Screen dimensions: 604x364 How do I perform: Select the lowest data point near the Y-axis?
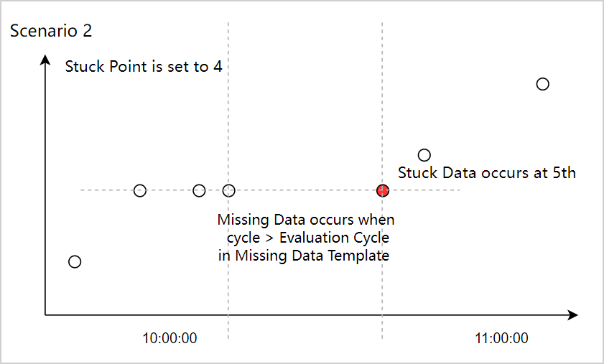click(x=75, y=261)
